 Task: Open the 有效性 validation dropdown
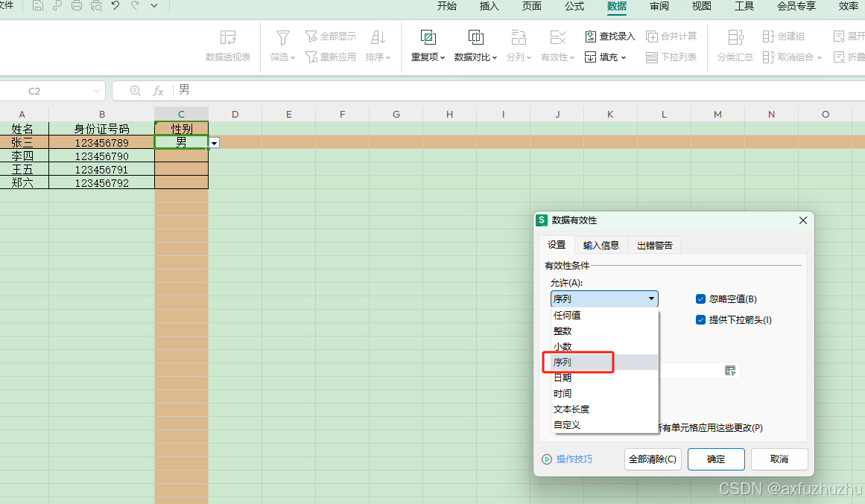558,45
